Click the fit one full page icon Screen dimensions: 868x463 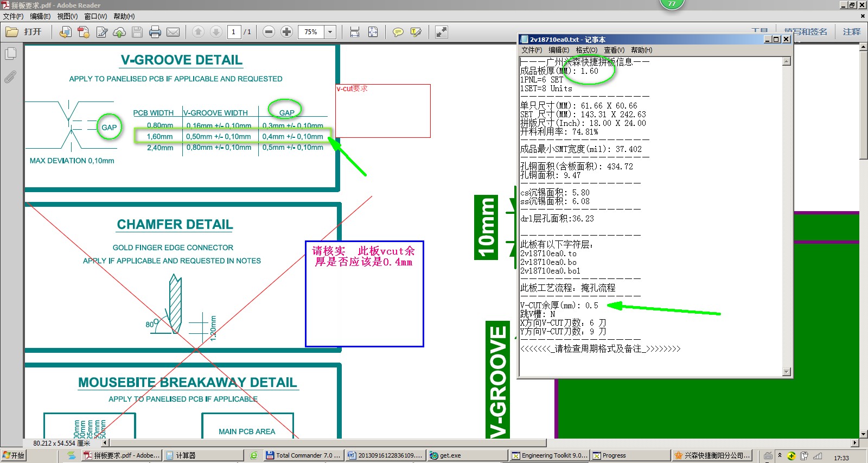tap(373, 32)
